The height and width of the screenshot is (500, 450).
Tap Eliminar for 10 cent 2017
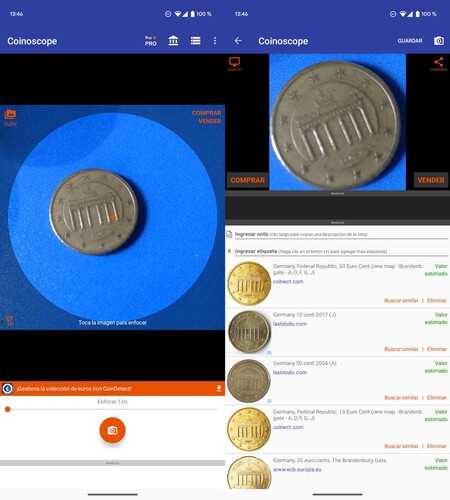click(x=437, y=349)
